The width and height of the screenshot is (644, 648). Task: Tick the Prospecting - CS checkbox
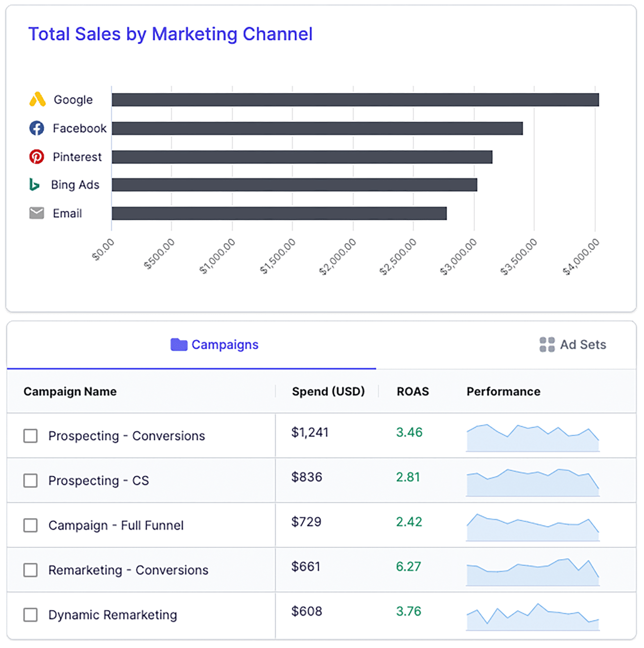pos(30,481)
